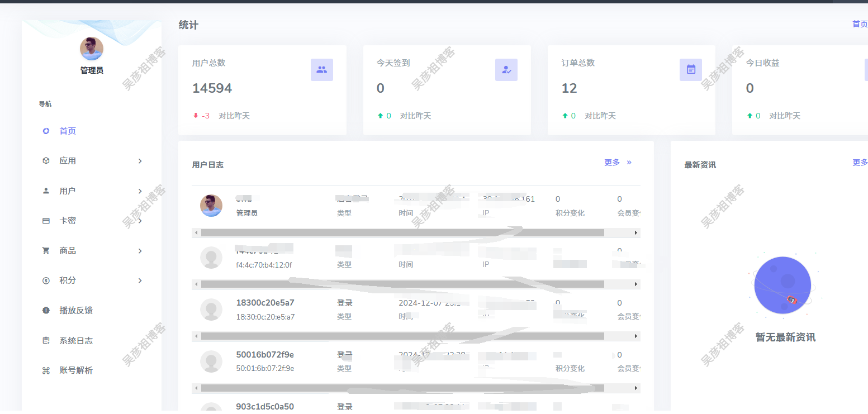The image size is (868, 414).
Task: Click the 首页 breadcrumb link at top right
Action: (860, 24)
